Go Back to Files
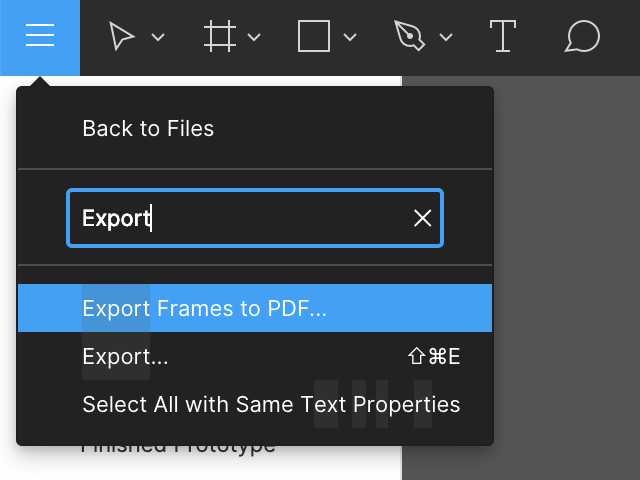This screenshot has width=640, height=480. (148, 128)
